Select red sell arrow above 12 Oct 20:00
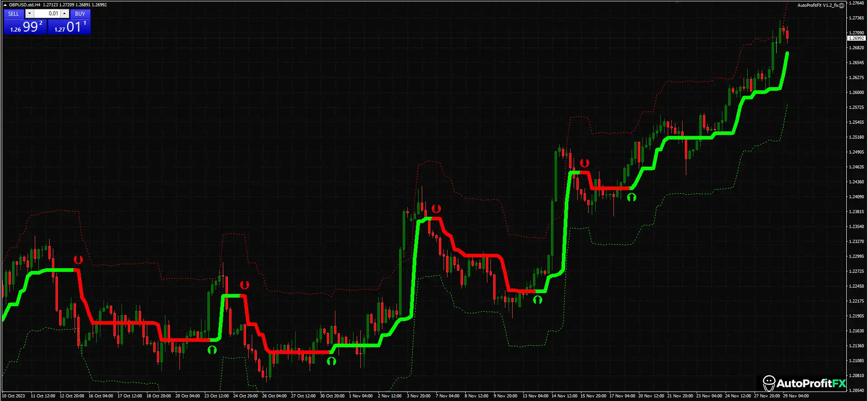This screenshot has width=868, height=401. [78, 260]
